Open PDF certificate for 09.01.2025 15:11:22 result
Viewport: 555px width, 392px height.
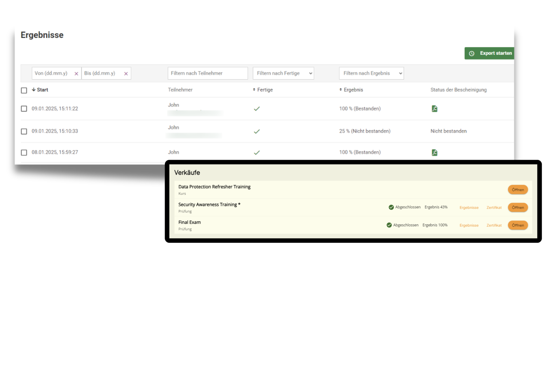click(434, 109)
